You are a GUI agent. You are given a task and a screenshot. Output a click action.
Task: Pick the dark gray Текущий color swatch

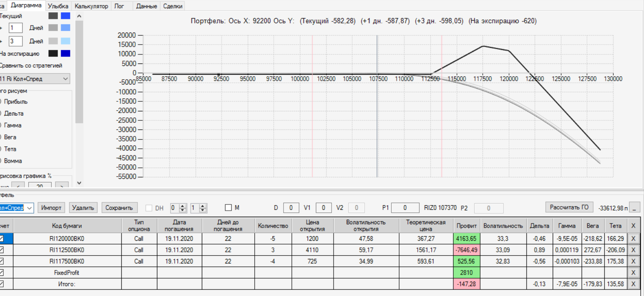point(53,16)
